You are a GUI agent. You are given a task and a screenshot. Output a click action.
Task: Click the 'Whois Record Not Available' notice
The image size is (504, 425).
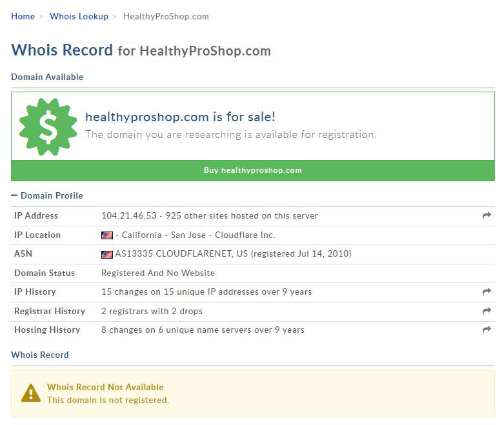(105, 387)
